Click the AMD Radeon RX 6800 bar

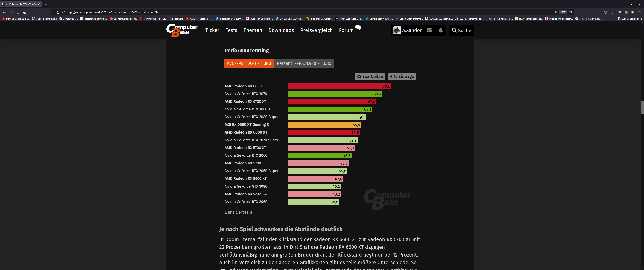(339, 86)
